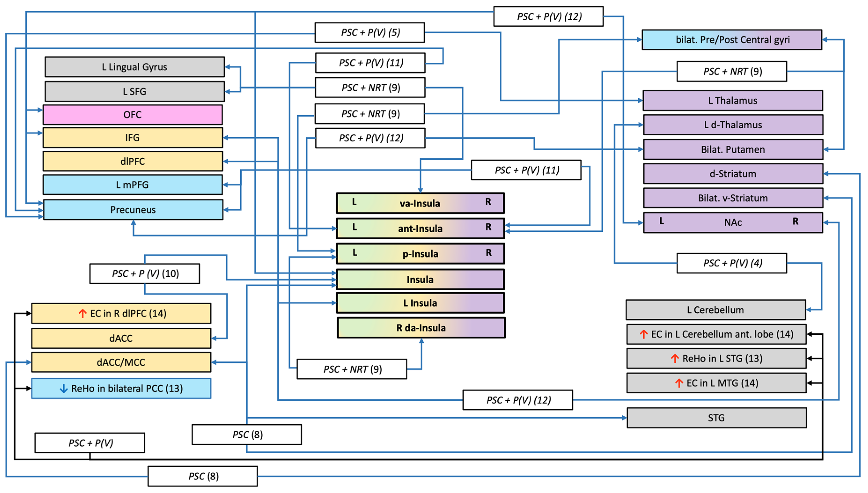This screenshot has width=868, height=493.
Task: Click the R da-Insula node
Action: (421, 328)
